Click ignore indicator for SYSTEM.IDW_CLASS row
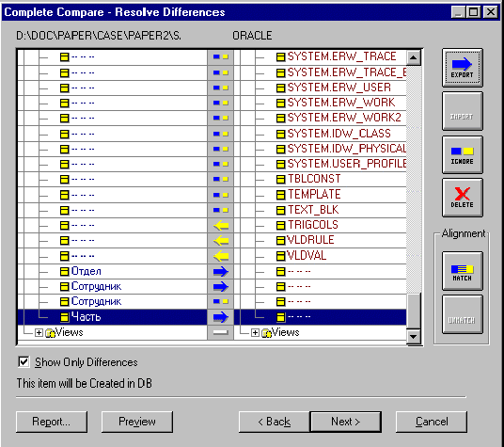This screenshot has width=504, height=447. 220,134
